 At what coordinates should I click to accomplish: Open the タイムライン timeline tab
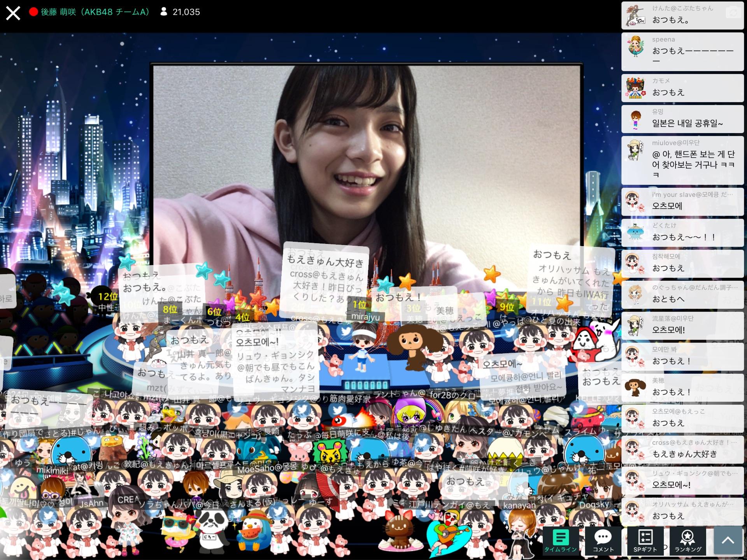pyautogui.click(x=560, y=541)
